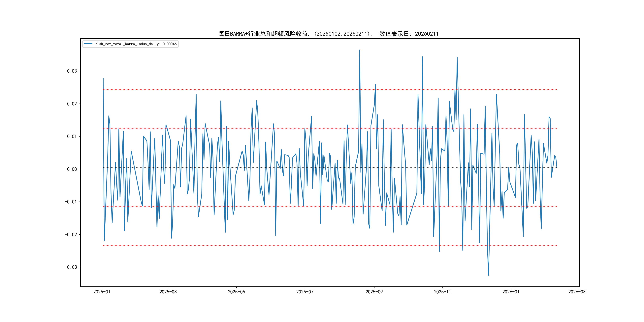Click the 2025-07 x-axis label

pyautogui.click(x=305, y=292)
